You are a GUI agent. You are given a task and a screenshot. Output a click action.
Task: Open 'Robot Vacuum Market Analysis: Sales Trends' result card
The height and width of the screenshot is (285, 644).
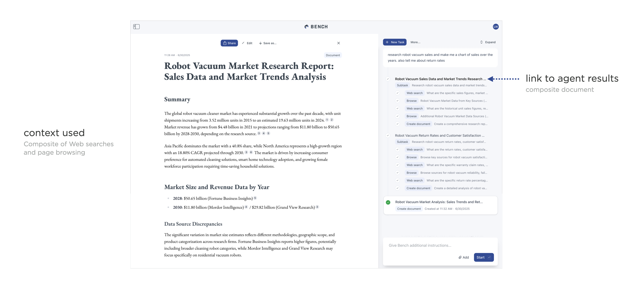click(440, 205)
